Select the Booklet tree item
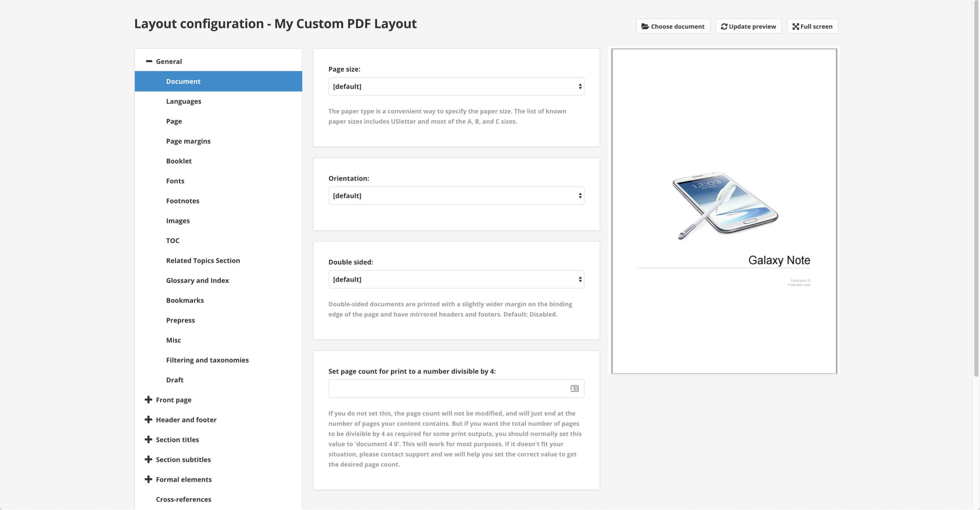This screenshot has width=980, height=510. pyautogui.click(x=178, y=161)
